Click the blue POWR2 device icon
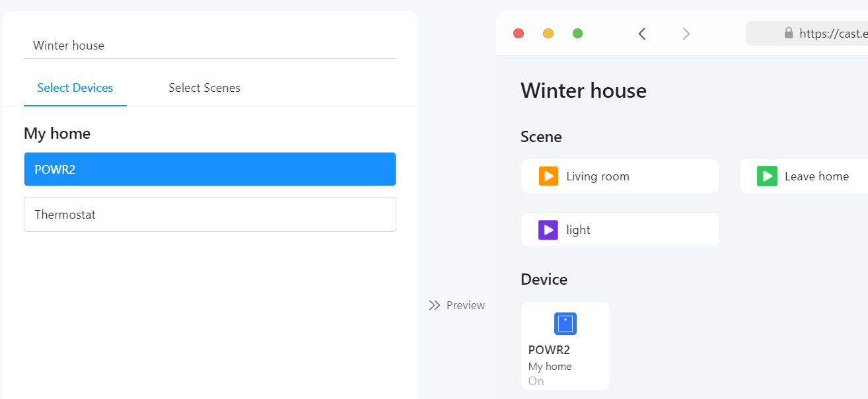Image resolution: width=868 pixels, height=399 pixels. (565, 324)
